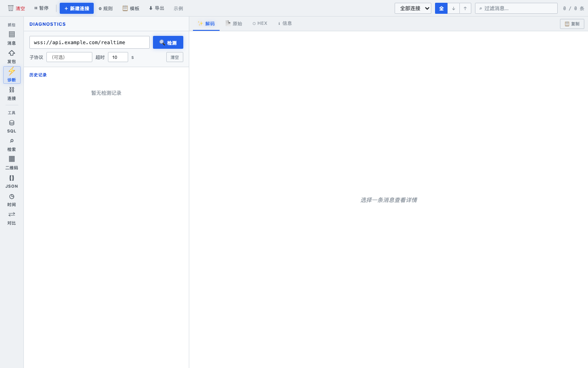588x368 pixels.
Task: Clear diagnostics with small 清空 button
Action: point(175,57)
